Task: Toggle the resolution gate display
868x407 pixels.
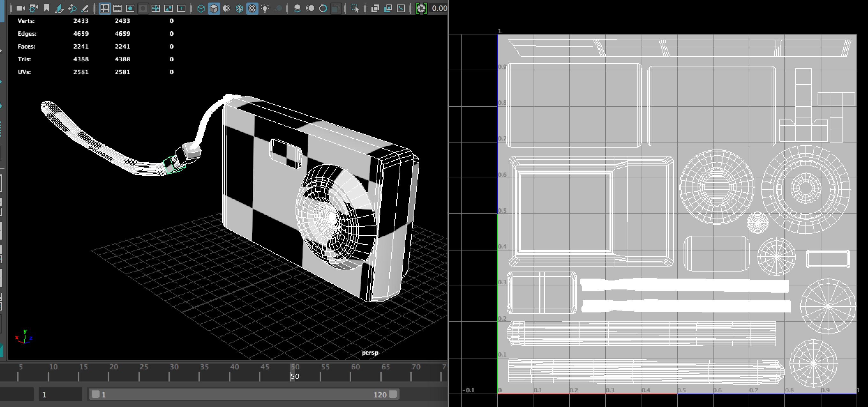Action: pyautogui.click(x=130, y=8)
